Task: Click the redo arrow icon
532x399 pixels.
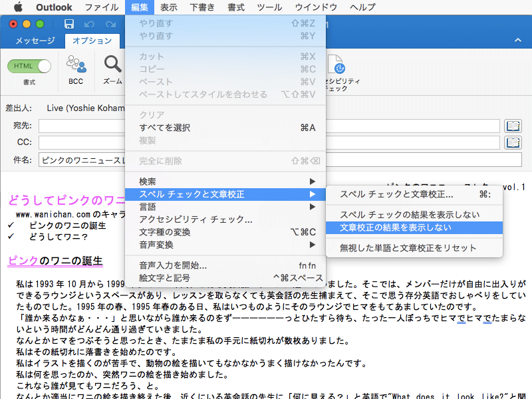Action: point(110,25)
